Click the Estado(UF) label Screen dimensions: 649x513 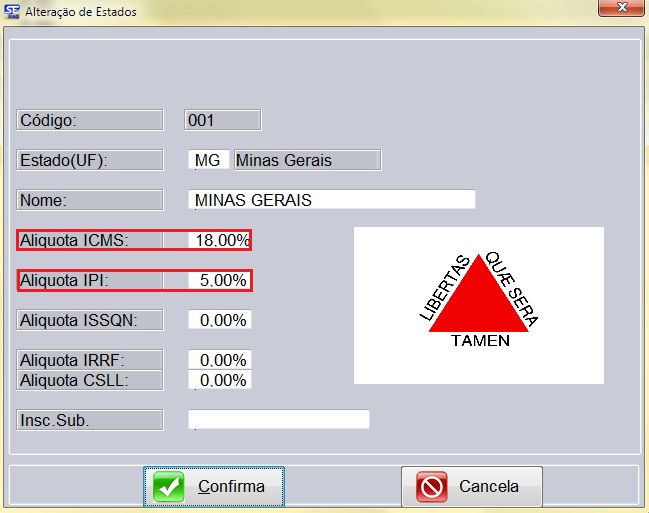[x=90, y=160]
